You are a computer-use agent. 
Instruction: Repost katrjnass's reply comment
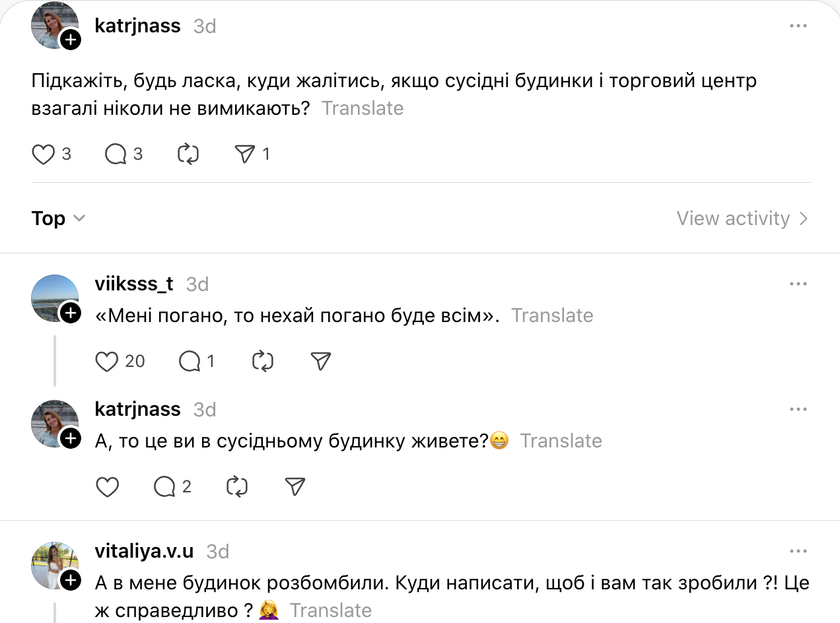point(236,487)
